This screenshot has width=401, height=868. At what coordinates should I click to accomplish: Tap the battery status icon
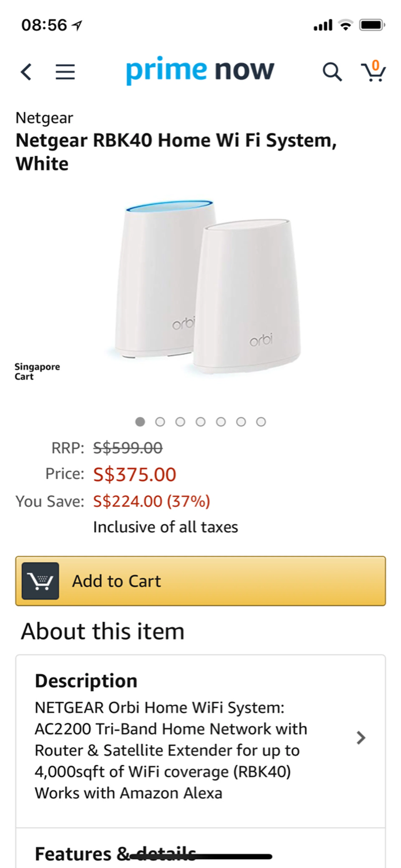372,25
